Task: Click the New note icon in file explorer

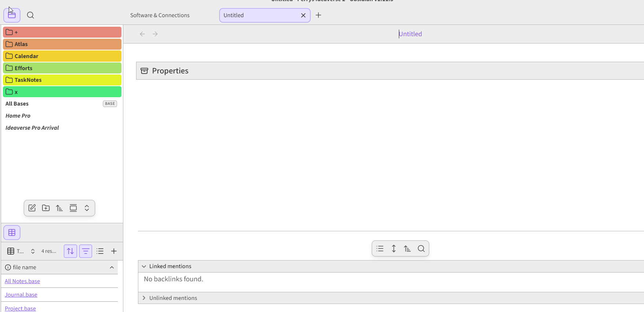Action: (32, 208)
